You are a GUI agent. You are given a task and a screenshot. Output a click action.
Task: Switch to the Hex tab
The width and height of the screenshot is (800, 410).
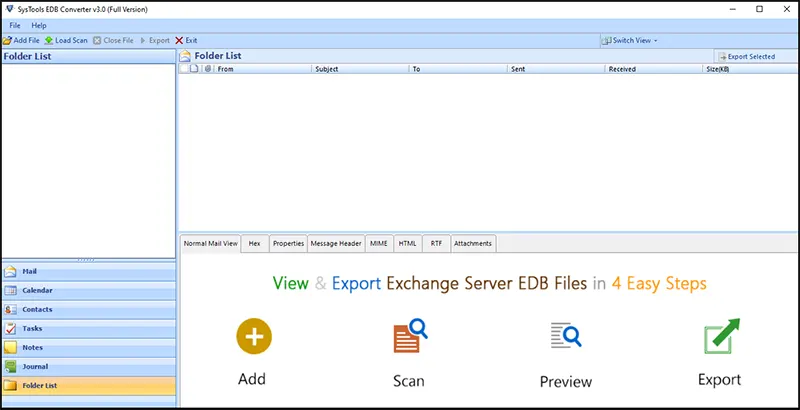255,244
